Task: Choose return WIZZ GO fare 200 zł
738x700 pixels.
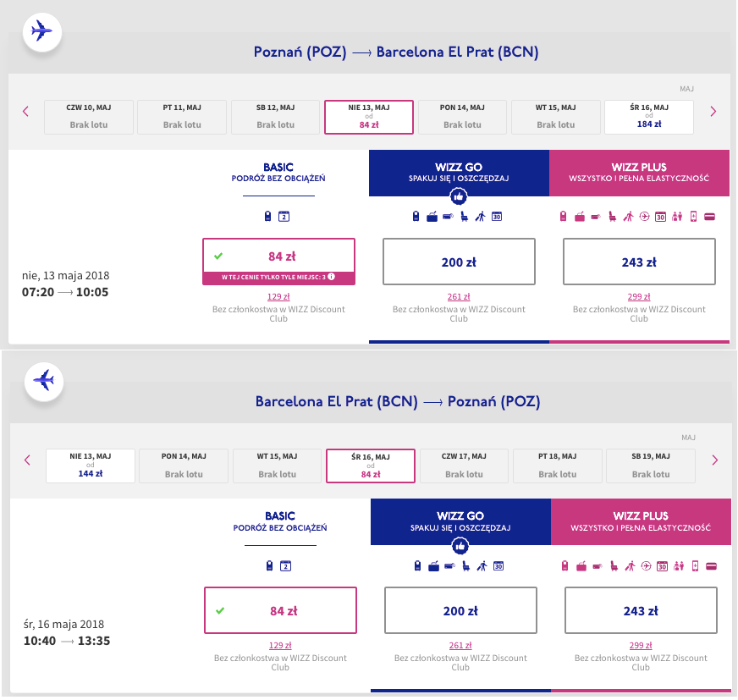Action: 460,610
